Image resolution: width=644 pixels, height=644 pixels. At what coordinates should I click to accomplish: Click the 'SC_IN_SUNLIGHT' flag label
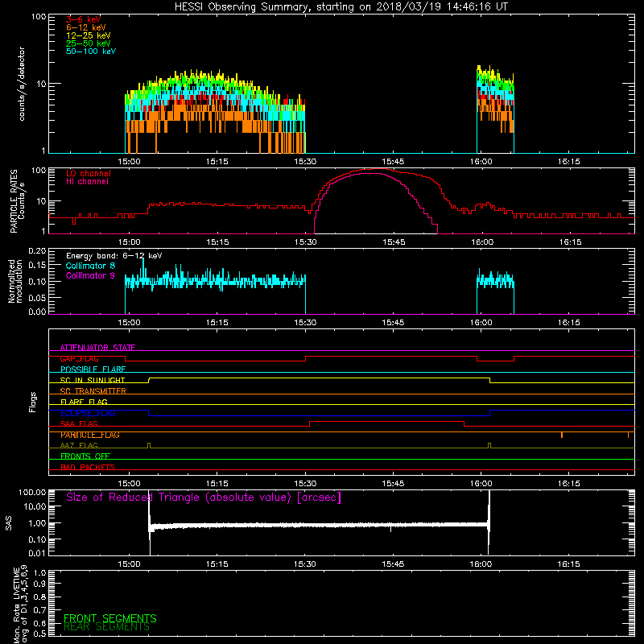pyautogui.click(x=93, y=380)
